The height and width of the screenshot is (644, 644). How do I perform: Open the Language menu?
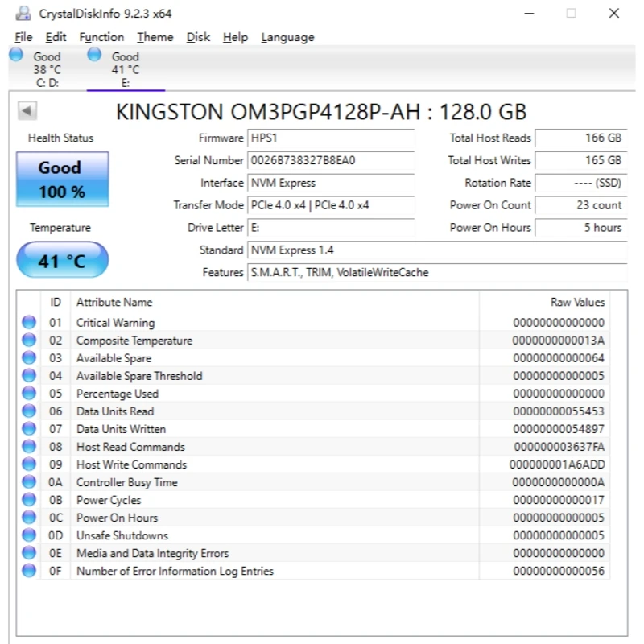(x=287, y=37)
